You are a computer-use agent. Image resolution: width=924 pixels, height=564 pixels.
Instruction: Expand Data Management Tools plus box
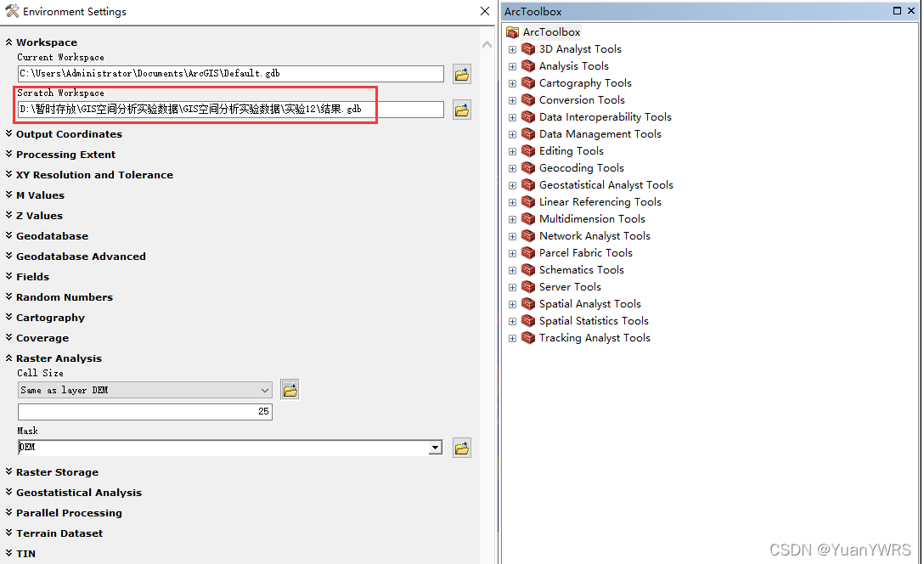click(513, 135)
